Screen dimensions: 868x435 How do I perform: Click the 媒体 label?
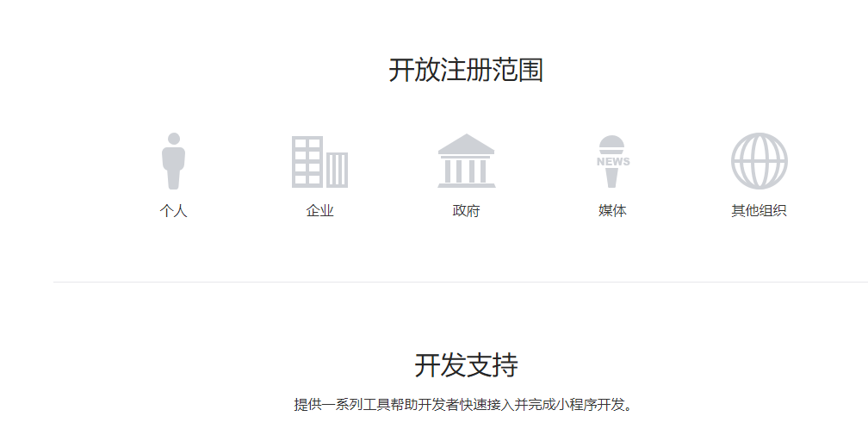[612, 211]
